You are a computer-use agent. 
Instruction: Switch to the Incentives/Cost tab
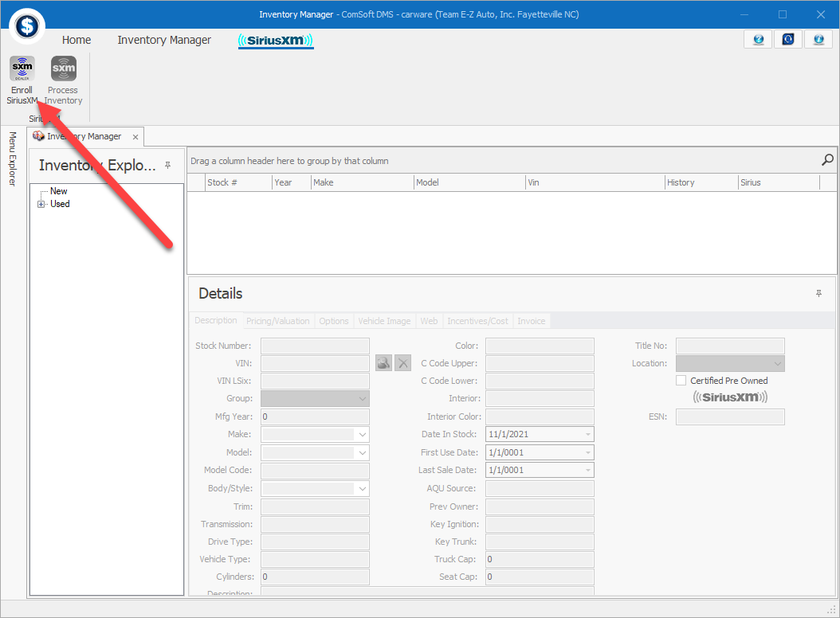[477, 321]
